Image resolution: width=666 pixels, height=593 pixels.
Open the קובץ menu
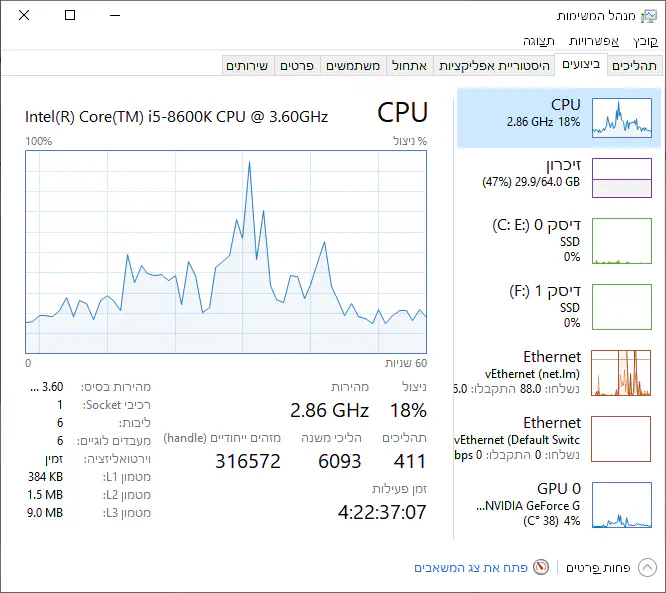coord(646,41)
